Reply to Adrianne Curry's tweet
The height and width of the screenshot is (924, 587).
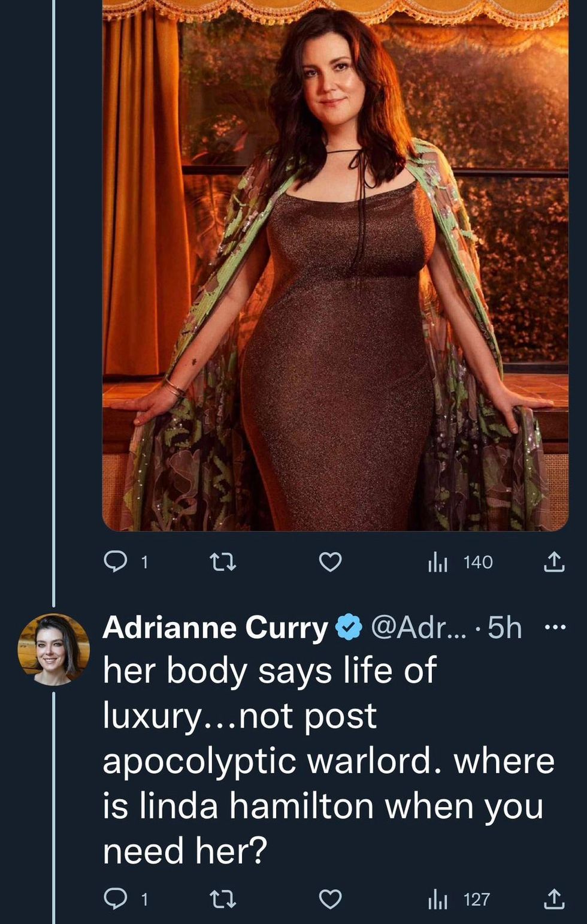pyautogui.click(x=114, y=899)
